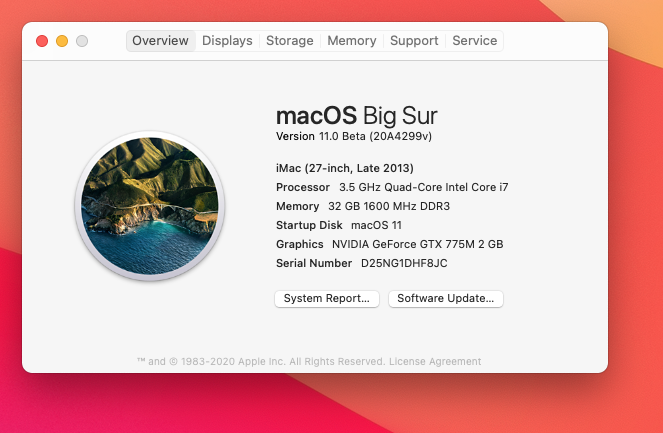
Task: Open Software Update...
Action: point(446,299)
